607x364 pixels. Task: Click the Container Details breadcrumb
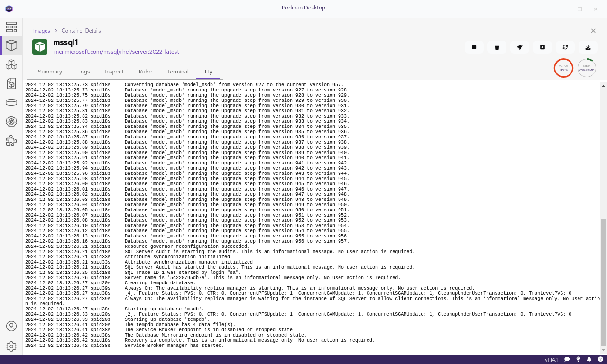point(81,31)
